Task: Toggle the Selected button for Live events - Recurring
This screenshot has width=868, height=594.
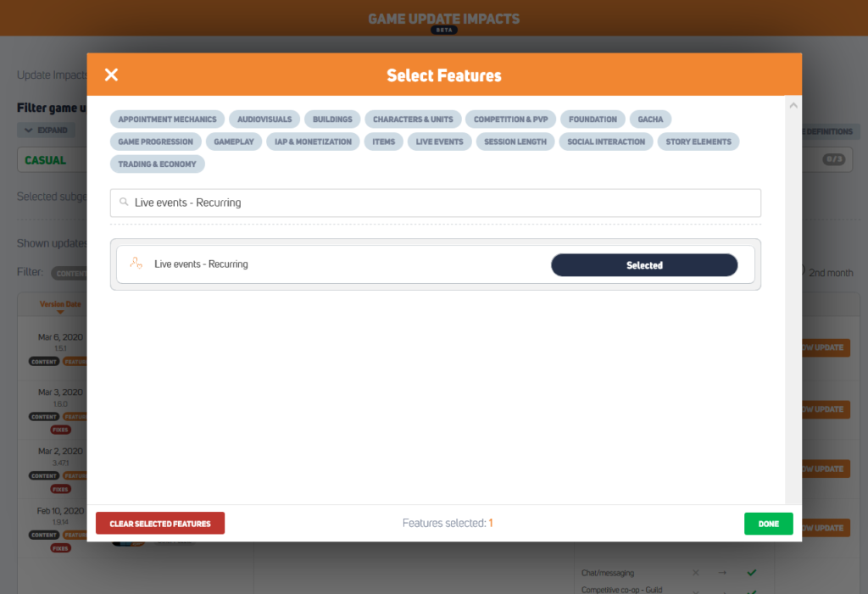Action: click(643, 265)
